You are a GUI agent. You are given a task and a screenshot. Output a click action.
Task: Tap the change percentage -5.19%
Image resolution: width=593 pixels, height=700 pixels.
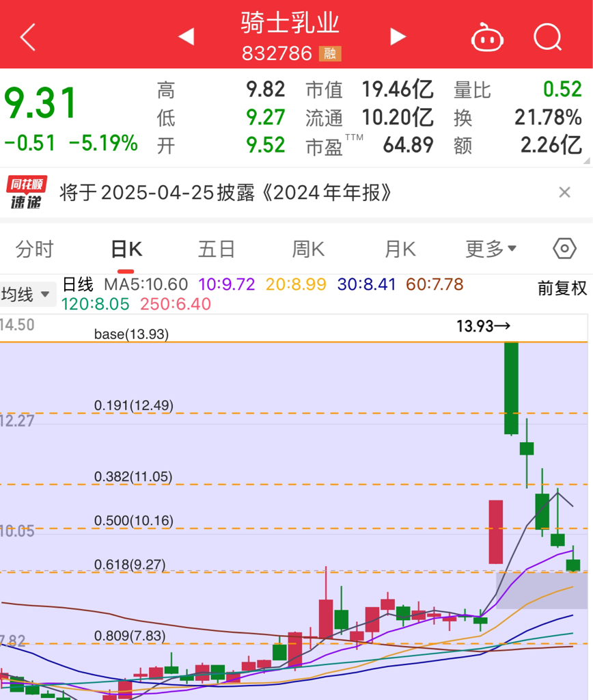103,144
